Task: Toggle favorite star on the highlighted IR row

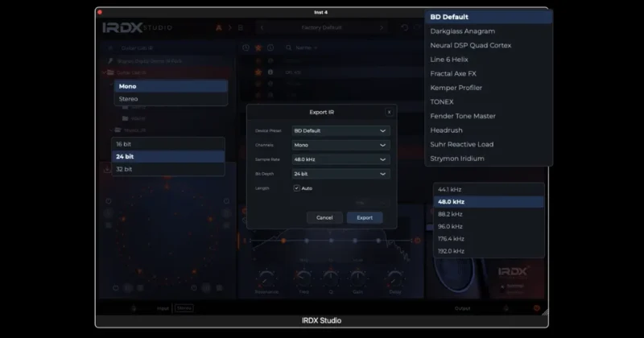Action: coord(258,72)
